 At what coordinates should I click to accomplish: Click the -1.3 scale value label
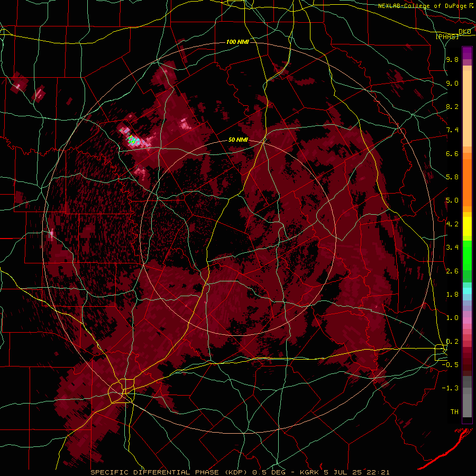click(450, 388)
